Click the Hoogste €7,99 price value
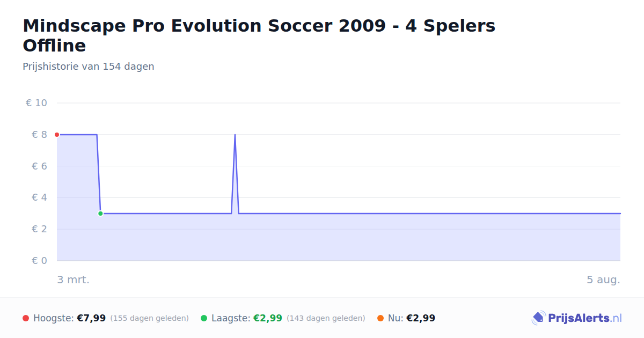The height and width of the screenshot is (338, 644). [x=91, y=318]
